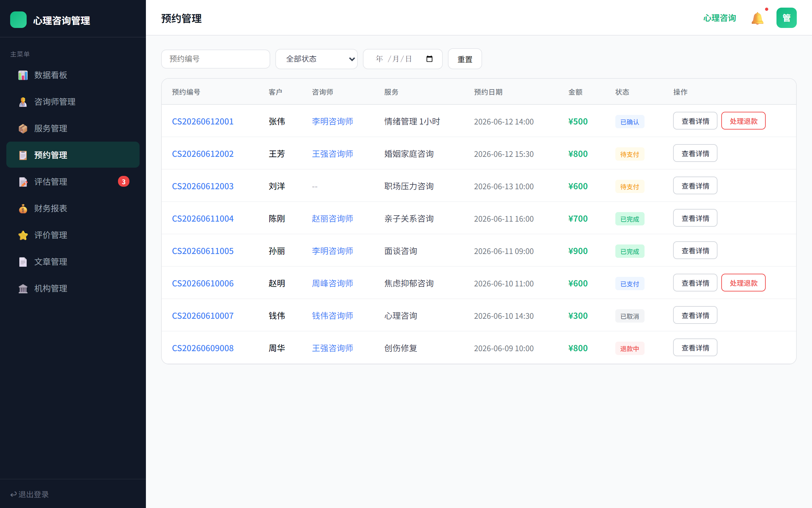Click the 退款中 status tag
Viewport: 812px width, 508px height.
(630, 348)
